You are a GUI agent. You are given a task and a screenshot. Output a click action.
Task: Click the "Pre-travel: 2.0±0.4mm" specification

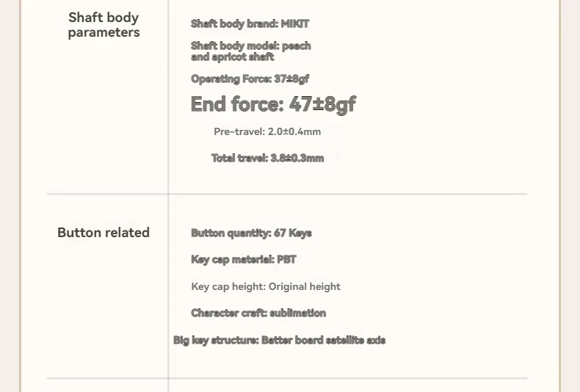tap(267, 131)
